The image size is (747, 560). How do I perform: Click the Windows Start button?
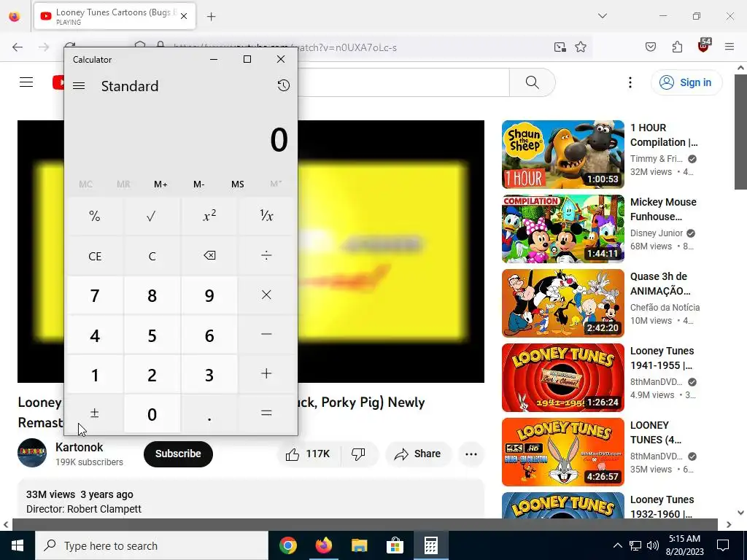18,545
